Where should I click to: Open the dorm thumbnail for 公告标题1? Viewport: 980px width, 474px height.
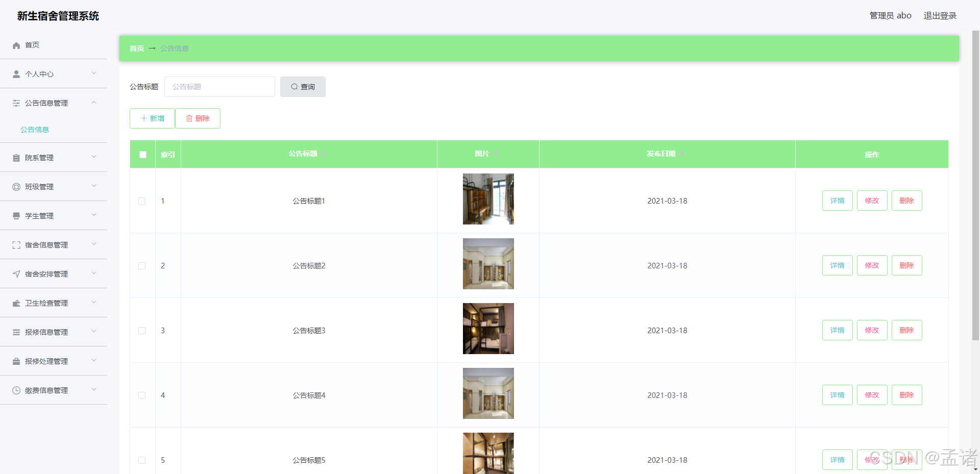point(488,199)
